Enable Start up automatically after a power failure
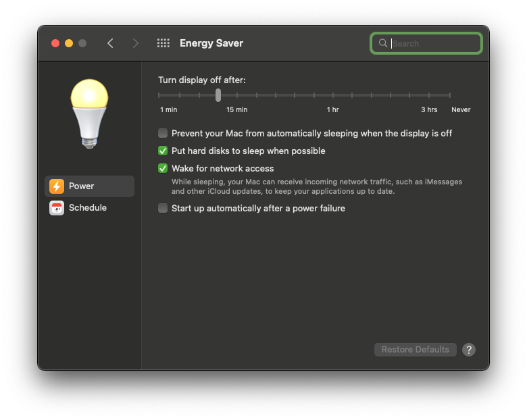 coord(163,208)
